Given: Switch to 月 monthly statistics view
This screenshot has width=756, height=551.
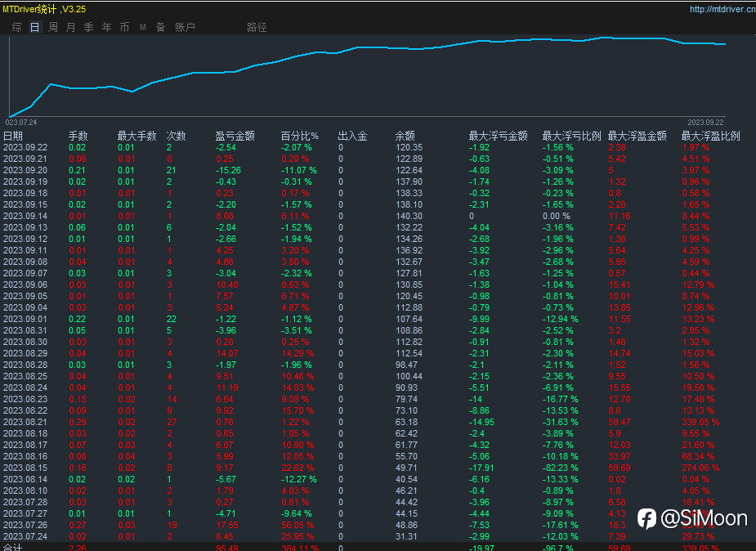Looking at the screenshot, I should coord(70,27).
